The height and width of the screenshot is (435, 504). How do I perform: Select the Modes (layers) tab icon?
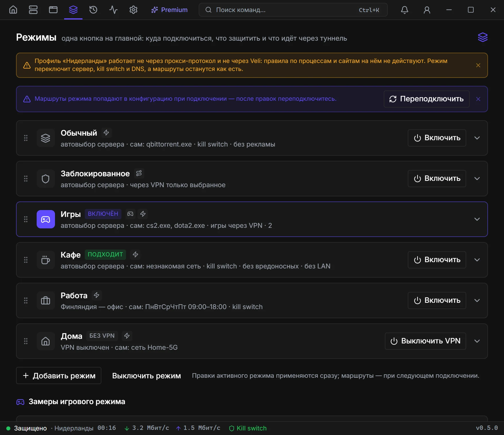click(73, 10)
